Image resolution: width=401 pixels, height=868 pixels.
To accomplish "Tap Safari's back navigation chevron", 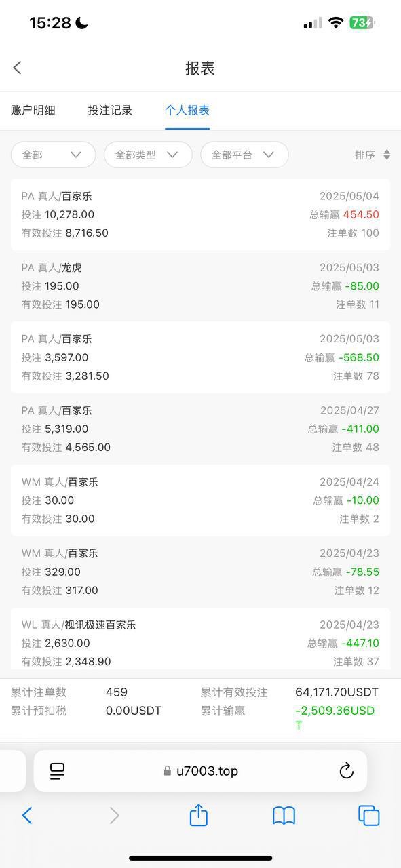I will 27,816.
